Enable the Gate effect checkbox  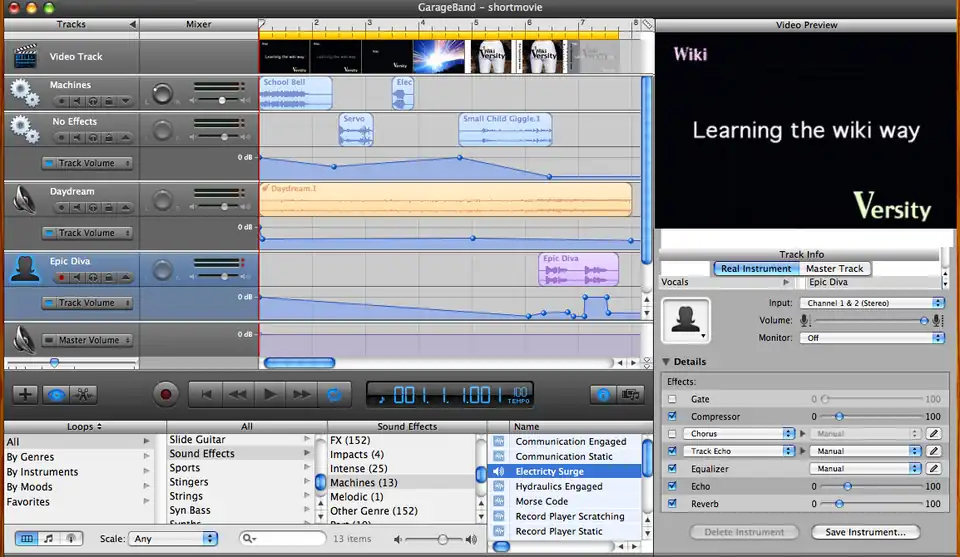[x=672, y=399]
